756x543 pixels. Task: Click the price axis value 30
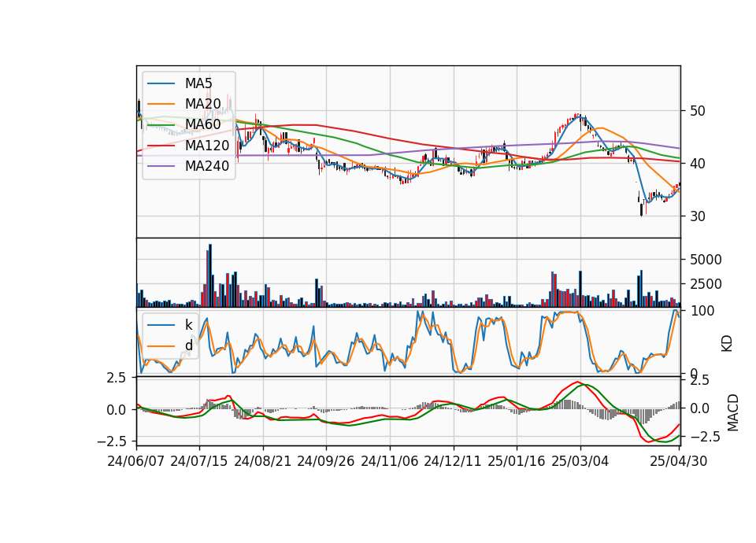click(697, 216)
